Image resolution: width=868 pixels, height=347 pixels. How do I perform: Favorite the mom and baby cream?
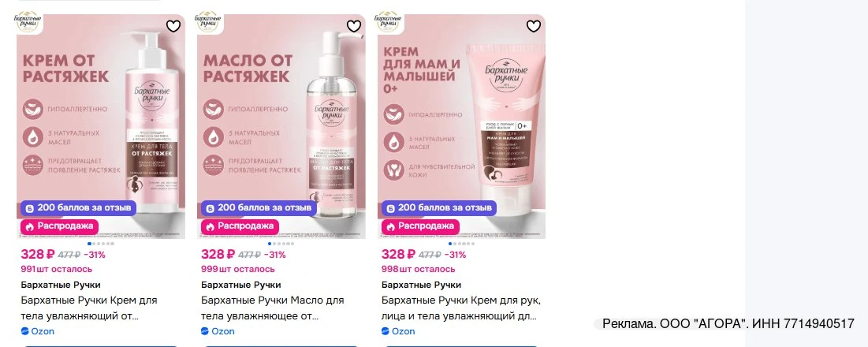pyautogui.click(x=534, y=26)
